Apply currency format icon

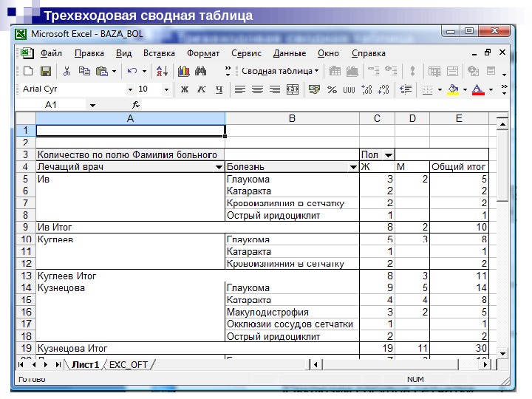point(314,89)
